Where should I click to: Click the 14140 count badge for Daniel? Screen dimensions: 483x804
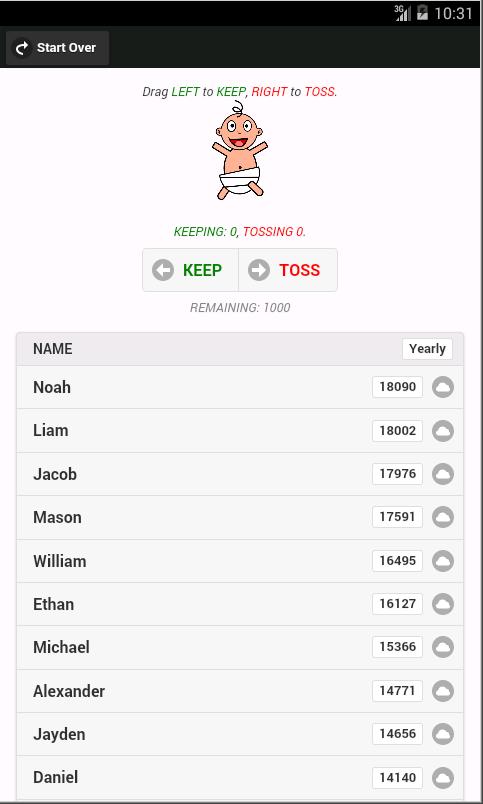[397, 777]
